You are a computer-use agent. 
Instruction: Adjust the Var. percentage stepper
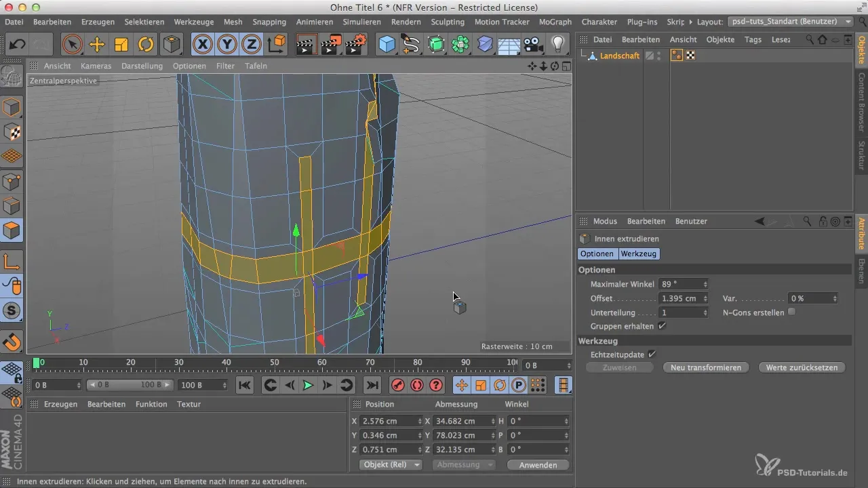[x=835, y=298]
